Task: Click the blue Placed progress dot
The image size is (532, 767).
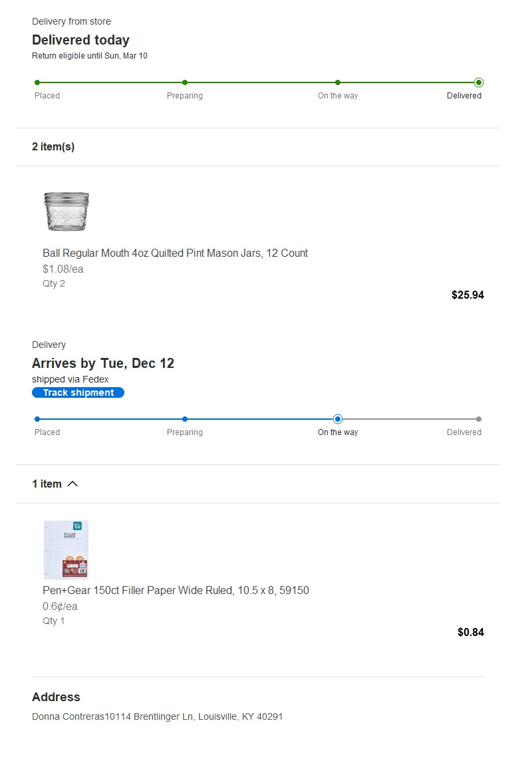Action: pos(37,419)
